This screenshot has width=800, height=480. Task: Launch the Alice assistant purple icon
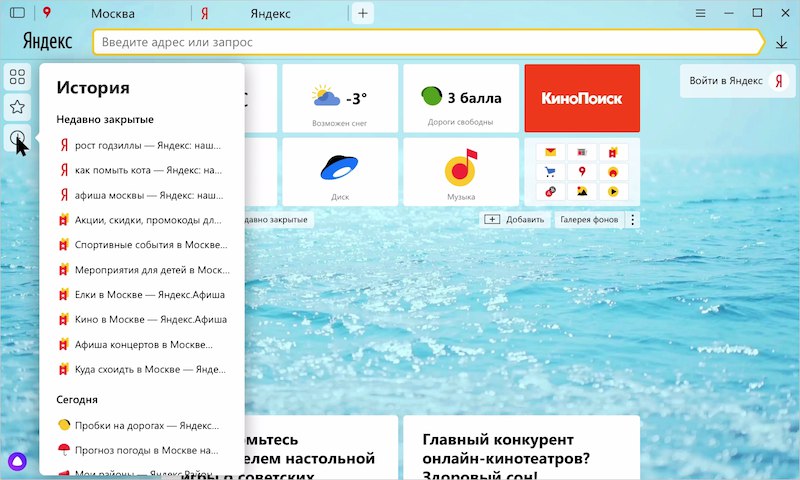click(x=17, y=462)
